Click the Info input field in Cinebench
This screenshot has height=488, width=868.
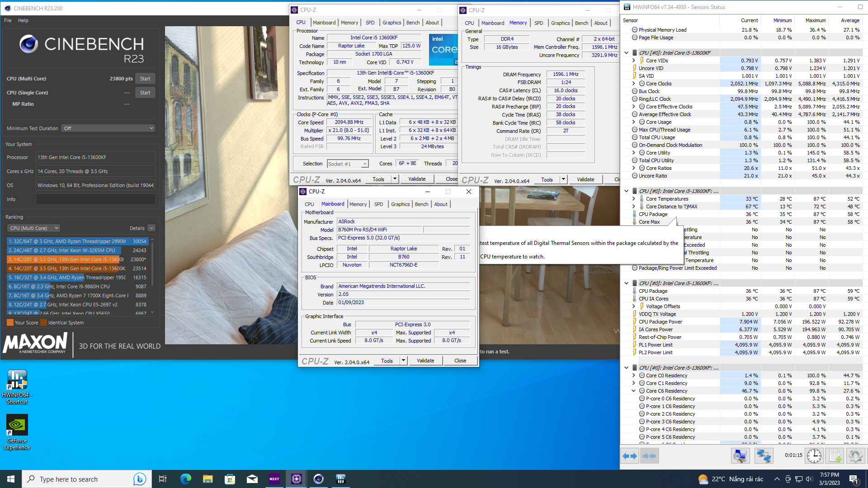[95, 199]
